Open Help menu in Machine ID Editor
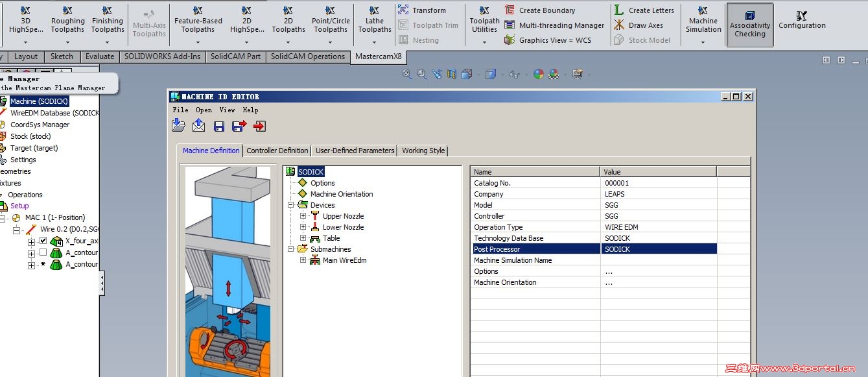Screen dimensions: 868x377 click(250, 110)
